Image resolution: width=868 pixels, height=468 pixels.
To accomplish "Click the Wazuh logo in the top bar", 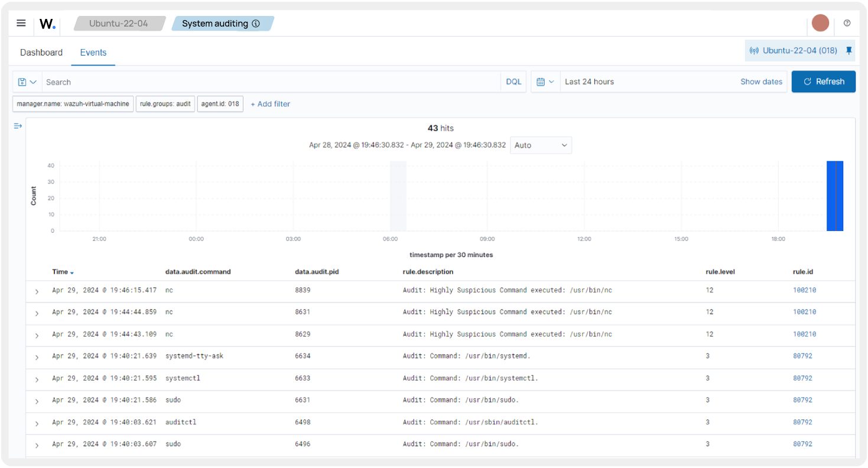I will (x=46, y=23).
